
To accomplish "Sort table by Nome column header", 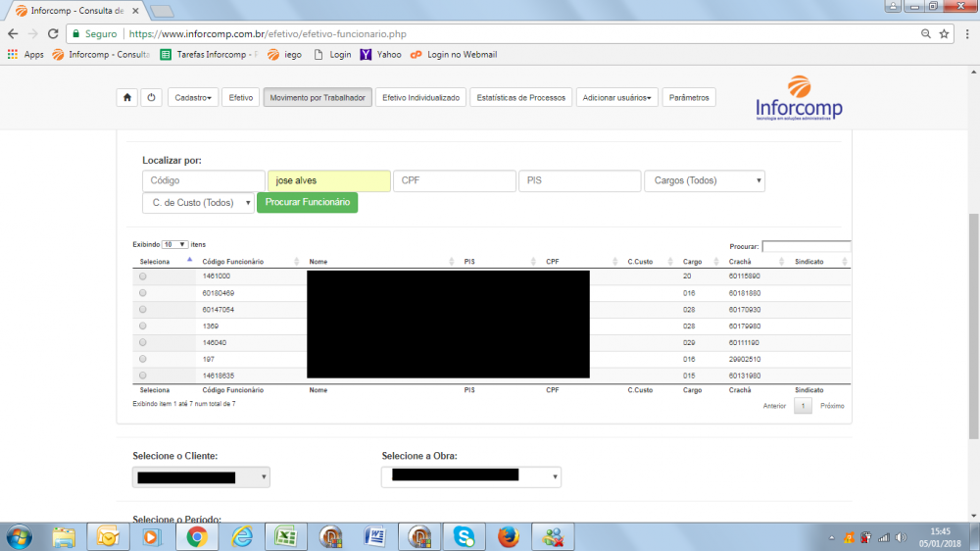I will [x=318, y=262].
